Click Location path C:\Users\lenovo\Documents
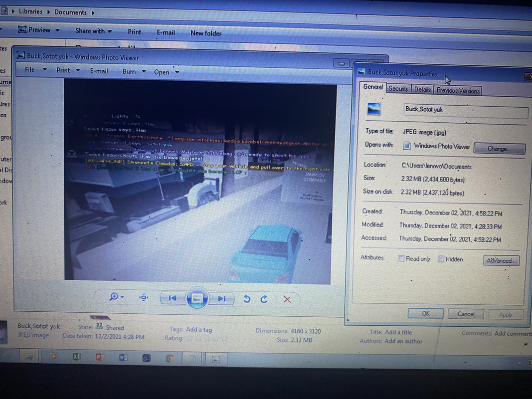The image size is (532, 399). pos(436,166)
